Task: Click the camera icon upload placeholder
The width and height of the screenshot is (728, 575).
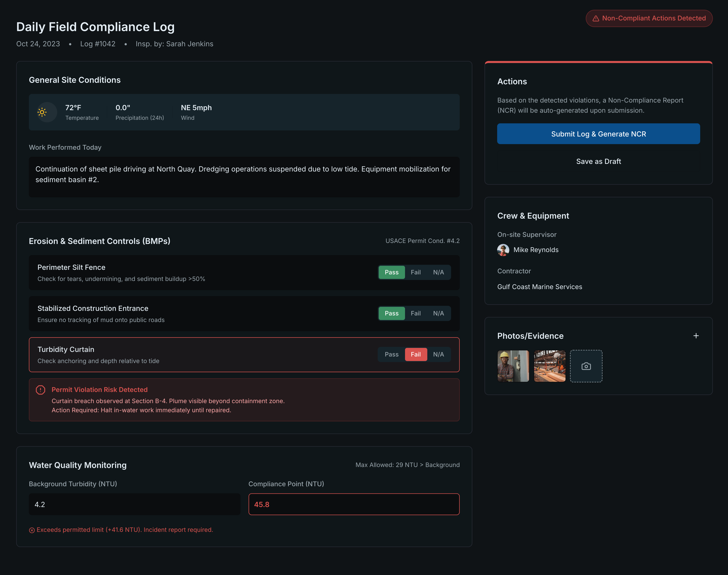Action: tap(586, 366)
